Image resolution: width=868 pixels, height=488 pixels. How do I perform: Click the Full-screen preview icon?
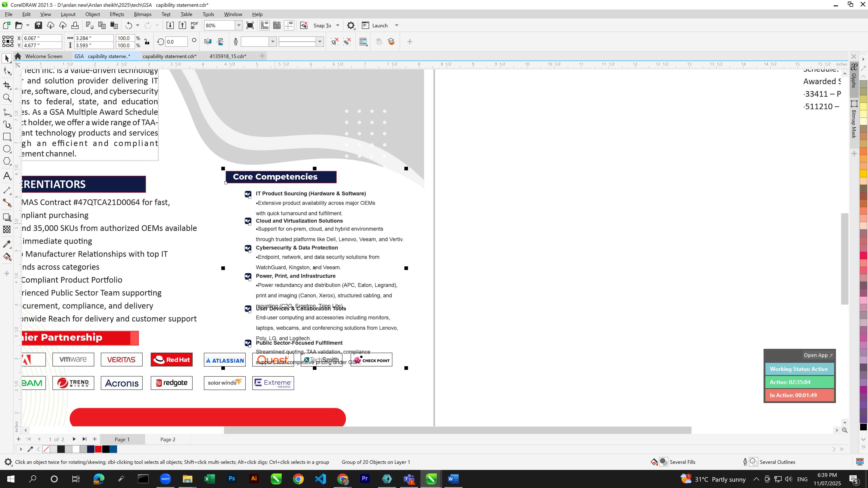(250, 25)
